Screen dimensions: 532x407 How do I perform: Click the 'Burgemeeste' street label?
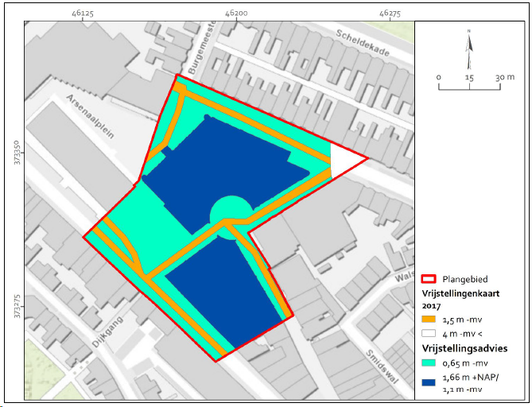(201, 48)
